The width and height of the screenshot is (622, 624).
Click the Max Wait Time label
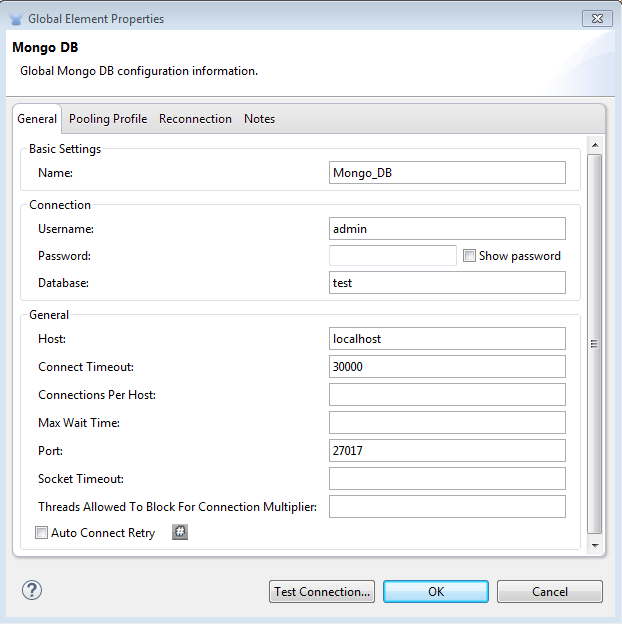[x=79, y=423]
